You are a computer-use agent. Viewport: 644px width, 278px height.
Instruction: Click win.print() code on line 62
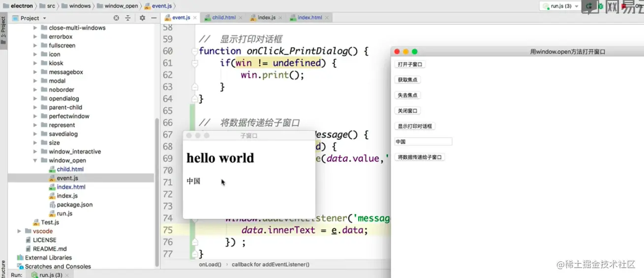click(273, 75)
